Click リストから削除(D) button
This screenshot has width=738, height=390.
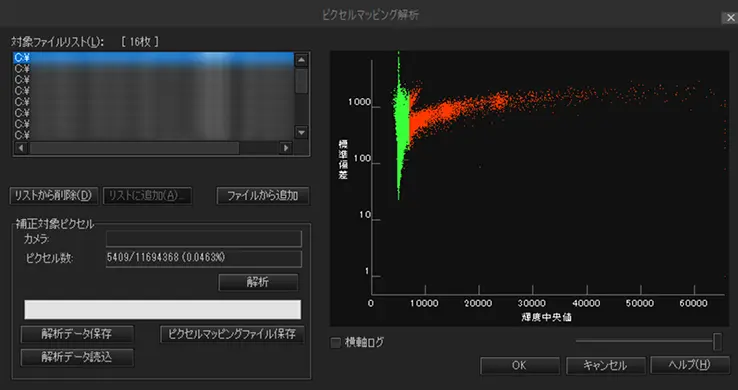pyautogui.click(x=53, y=196)
